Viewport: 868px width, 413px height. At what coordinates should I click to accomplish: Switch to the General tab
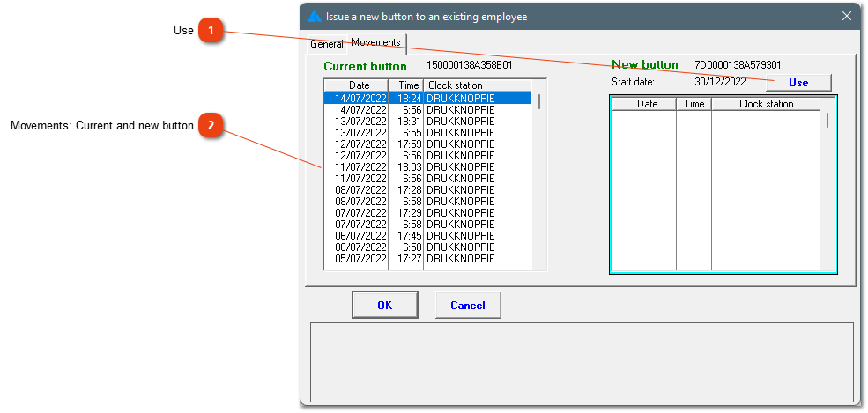pos(327,44)
